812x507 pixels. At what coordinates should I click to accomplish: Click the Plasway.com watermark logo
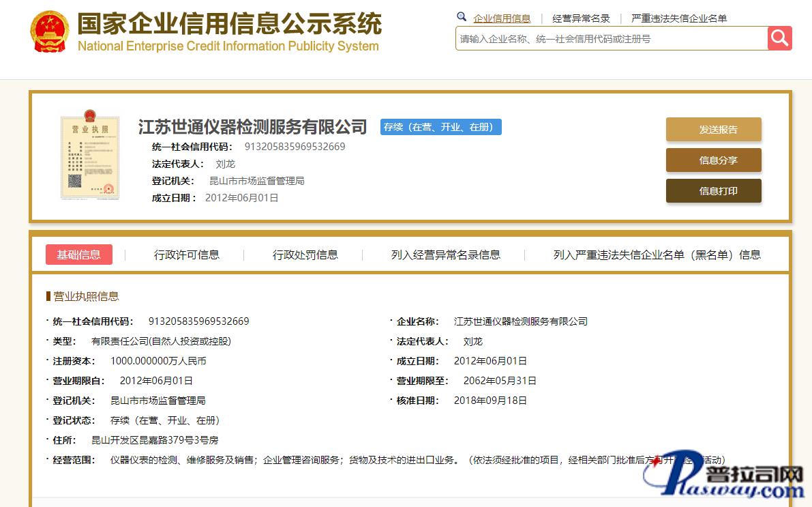coord(725,476)
